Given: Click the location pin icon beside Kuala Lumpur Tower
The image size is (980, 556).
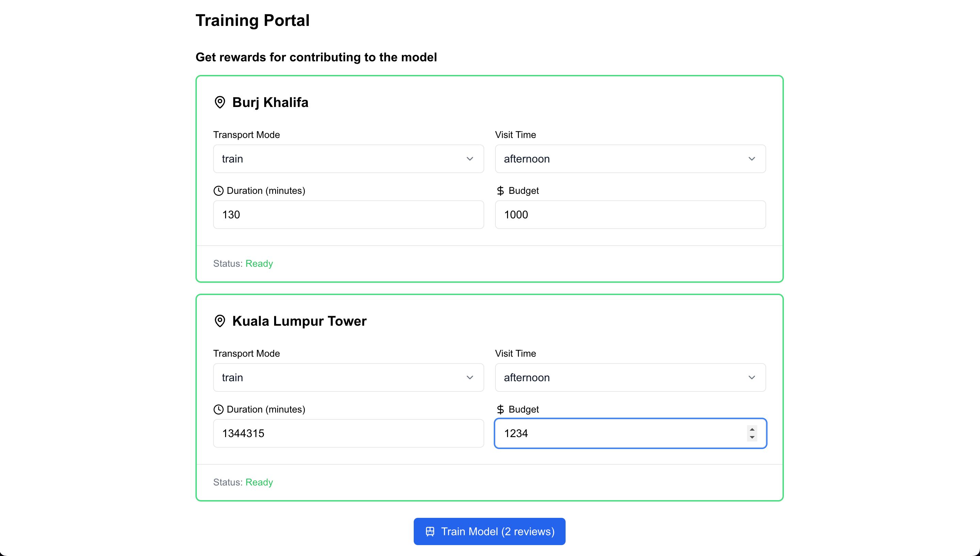Looking at the screenshot, I should [x=220, y=321].
